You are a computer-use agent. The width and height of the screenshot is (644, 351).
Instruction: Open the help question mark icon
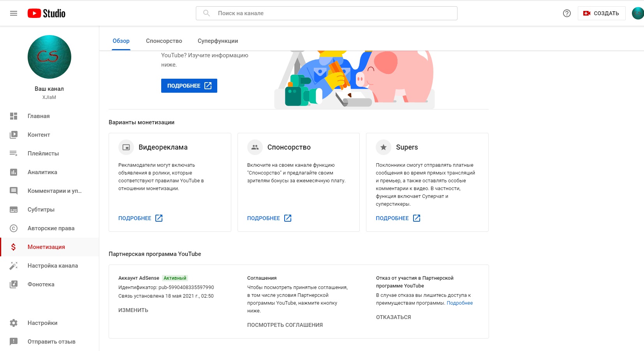coord(567,13)
